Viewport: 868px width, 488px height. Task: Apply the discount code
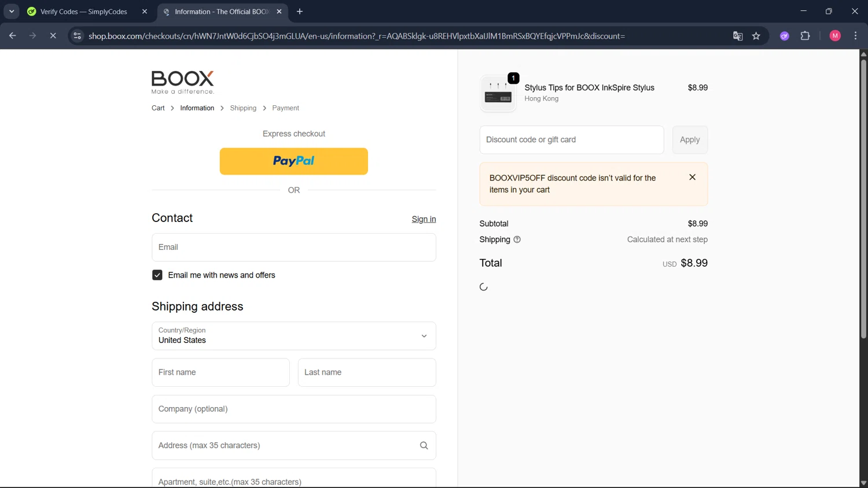coord(690,140)
